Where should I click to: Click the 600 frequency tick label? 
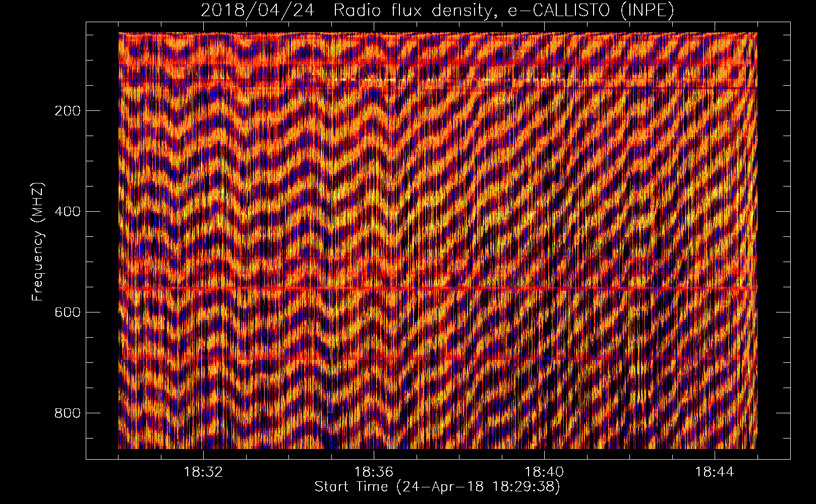(68, 312)
